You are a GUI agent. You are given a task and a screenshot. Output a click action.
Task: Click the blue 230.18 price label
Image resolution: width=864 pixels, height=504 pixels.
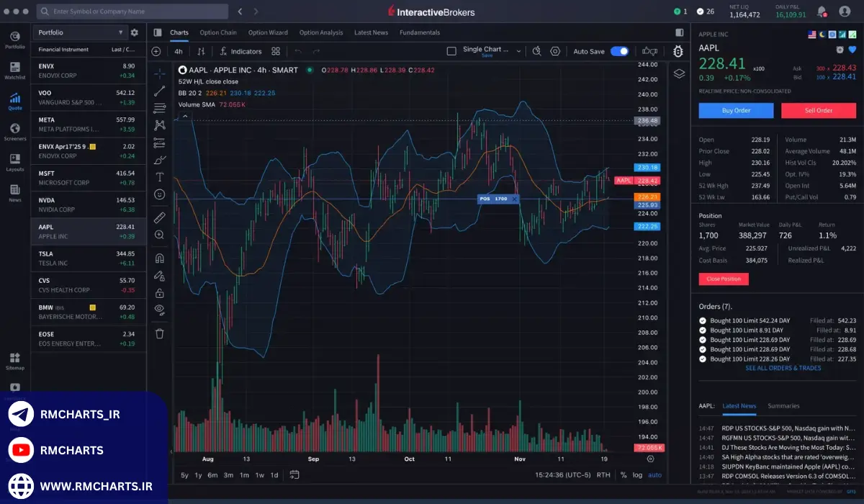[x=648, y=167]
